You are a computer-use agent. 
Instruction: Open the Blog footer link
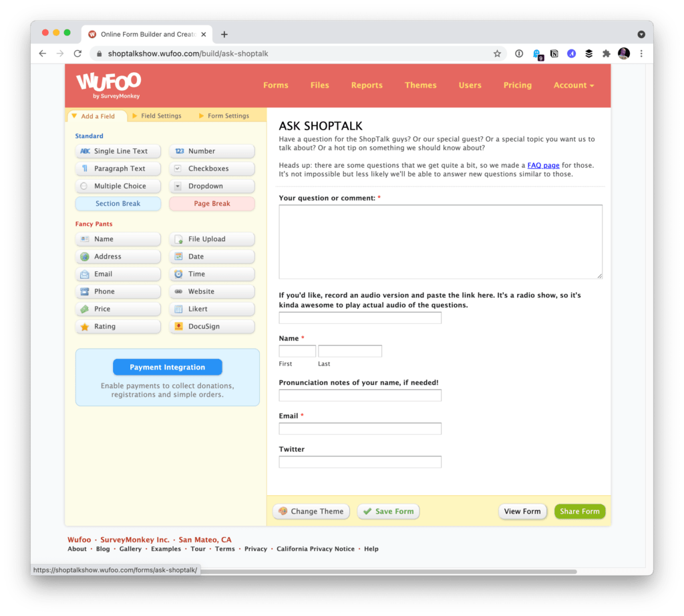103,549
